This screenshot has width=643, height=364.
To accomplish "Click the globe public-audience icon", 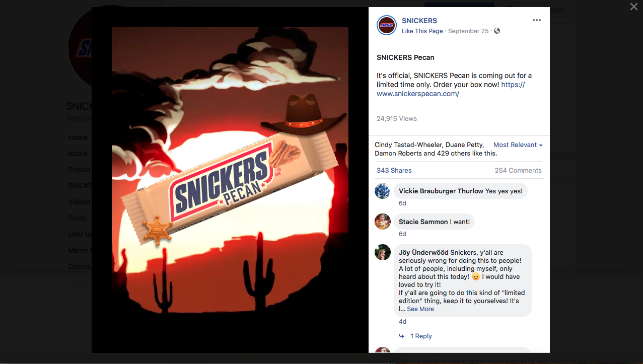I will click(x=496, y=31).
